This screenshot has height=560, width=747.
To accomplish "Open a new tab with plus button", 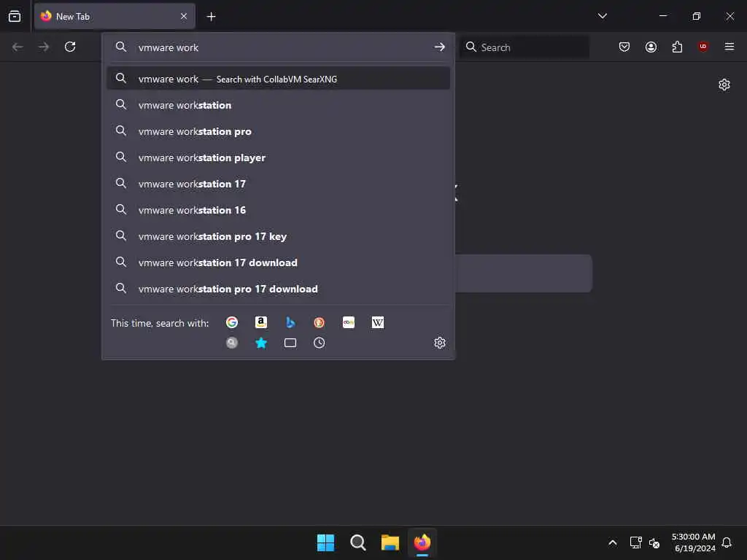I will pyautogui.click(x=211, y=17).
